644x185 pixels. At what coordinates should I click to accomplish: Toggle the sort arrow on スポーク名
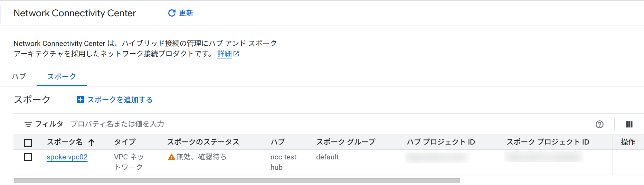[91, 142]
